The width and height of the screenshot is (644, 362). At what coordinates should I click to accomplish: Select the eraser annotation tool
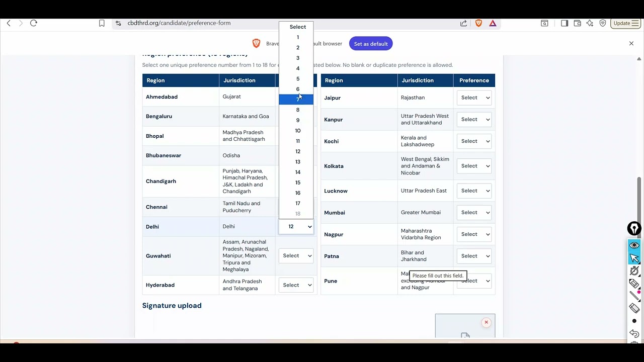(634, 308)
